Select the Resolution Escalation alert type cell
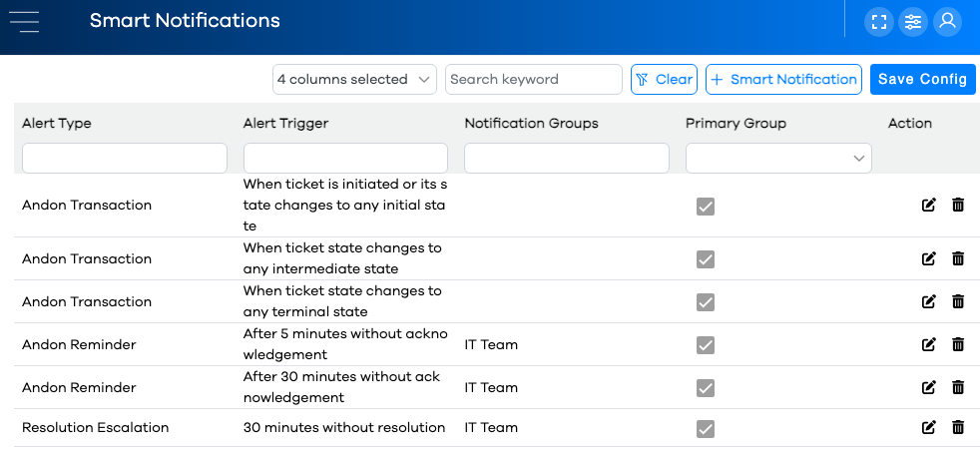 pos(95,428)
